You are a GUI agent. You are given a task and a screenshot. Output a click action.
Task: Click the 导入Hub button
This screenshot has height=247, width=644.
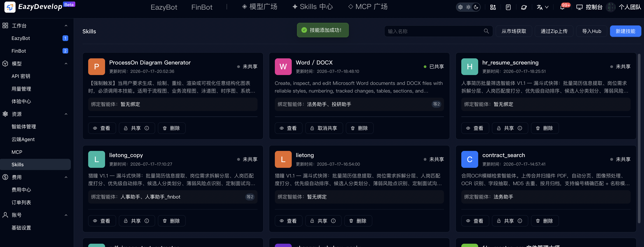[x=592, y=31]
